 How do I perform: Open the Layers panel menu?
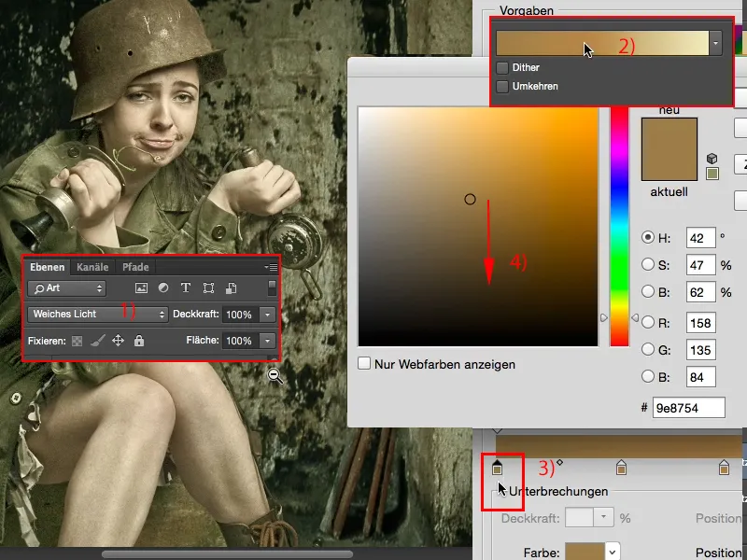273,266
